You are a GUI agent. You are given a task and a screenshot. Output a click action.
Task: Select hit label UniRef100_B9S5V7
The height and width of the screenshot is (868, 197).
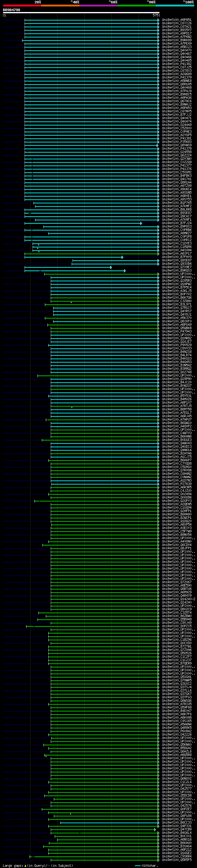point(176,30)
